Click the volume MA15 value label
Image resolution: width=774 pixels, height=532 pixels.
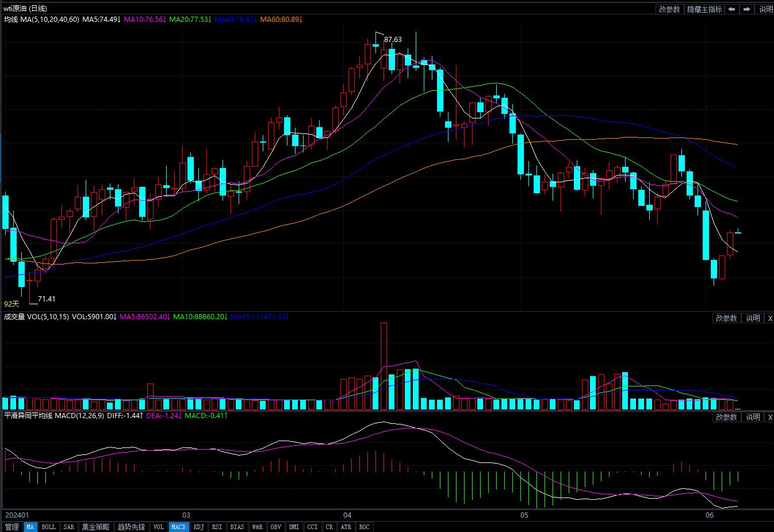[x=259, y=317]
